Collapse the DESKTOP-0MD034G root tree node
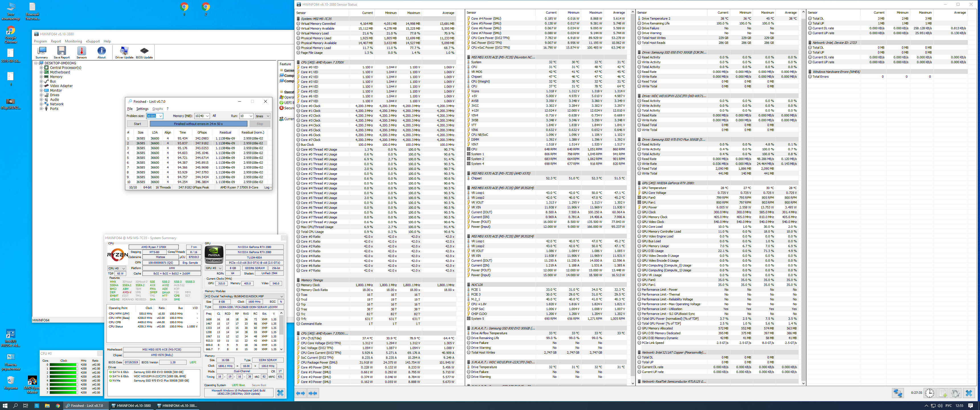Viewport: 980px width, 410px height. click(x=36, y=63)
